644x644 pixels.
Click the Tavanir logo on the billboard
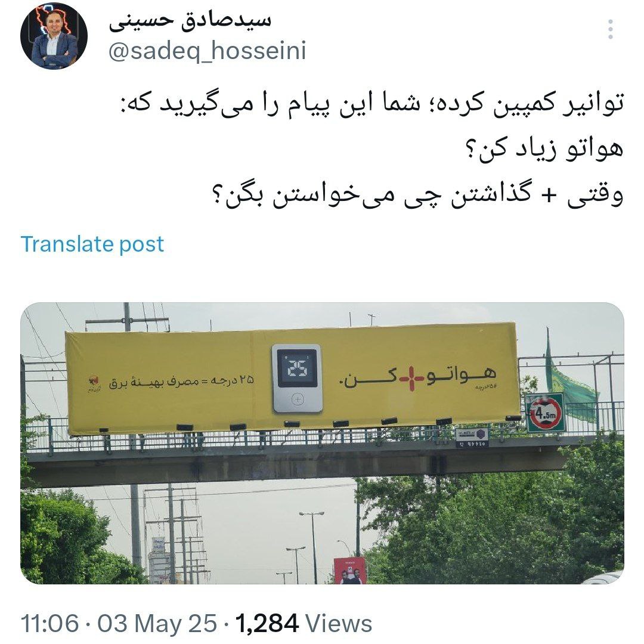tap(94, 383)
